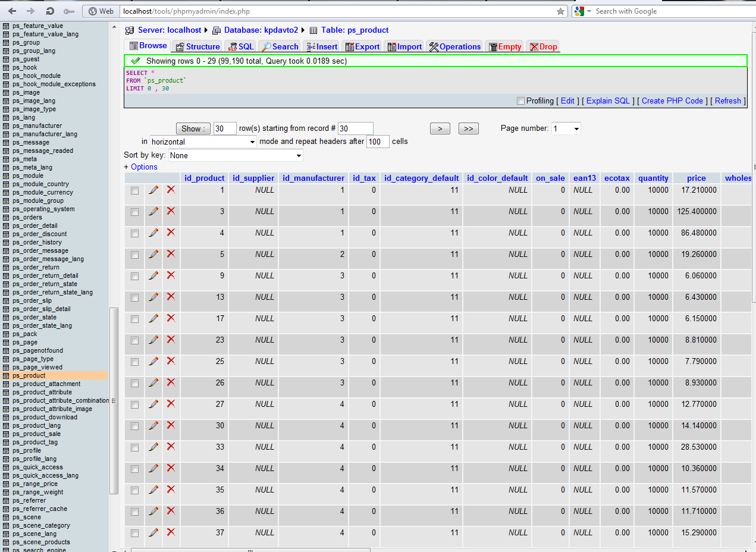Switch to the Structure tab

(x=197, y=46)
